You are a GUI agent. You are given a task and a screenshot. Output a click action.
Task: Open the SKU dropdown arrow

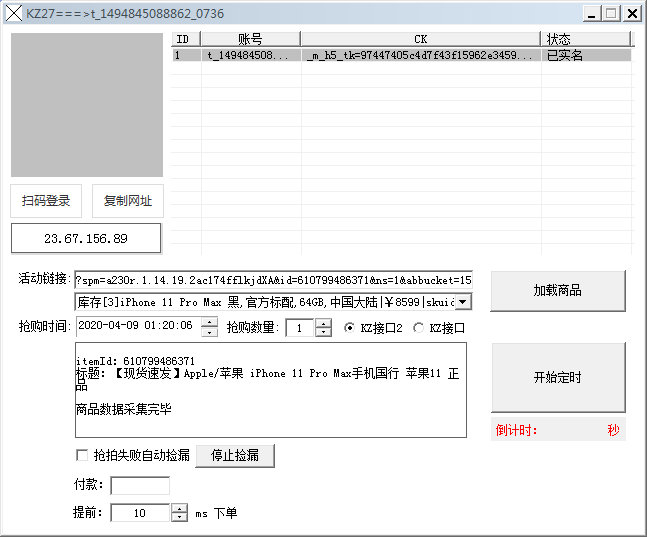(x=463, y=302)
